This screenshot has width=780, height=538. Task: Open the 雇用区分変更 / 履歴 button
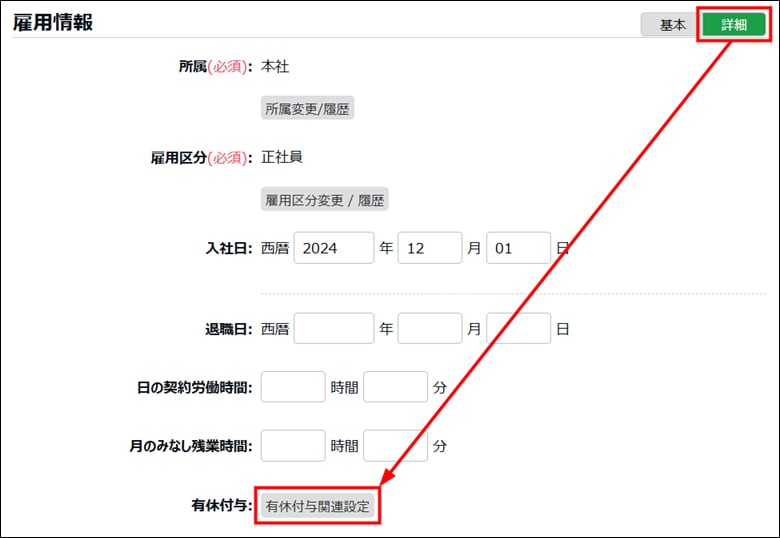(325, 200)
